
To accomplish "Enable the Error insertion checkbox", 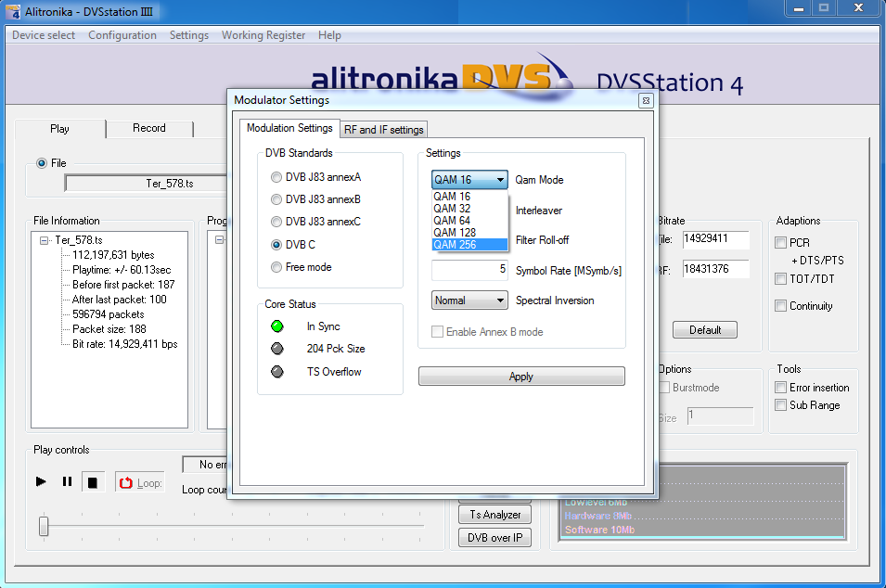I will 780,388.
